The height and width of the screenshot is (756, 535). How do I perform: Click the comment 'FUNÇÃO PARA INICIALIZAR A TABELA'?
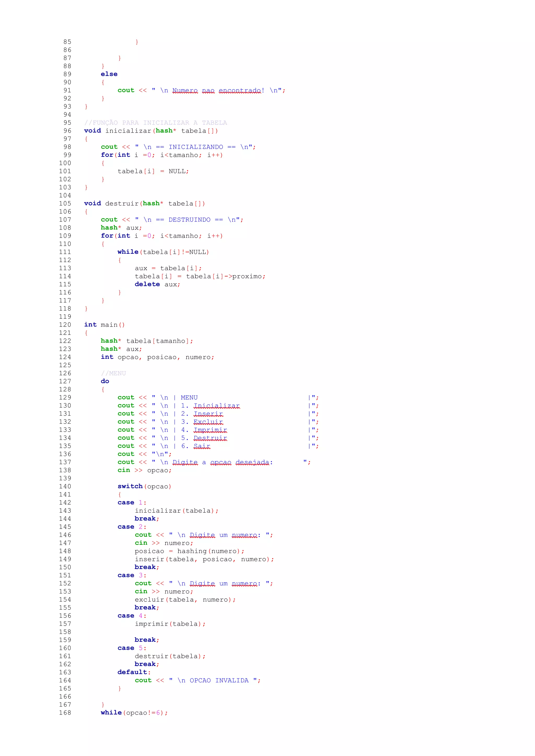155,122
